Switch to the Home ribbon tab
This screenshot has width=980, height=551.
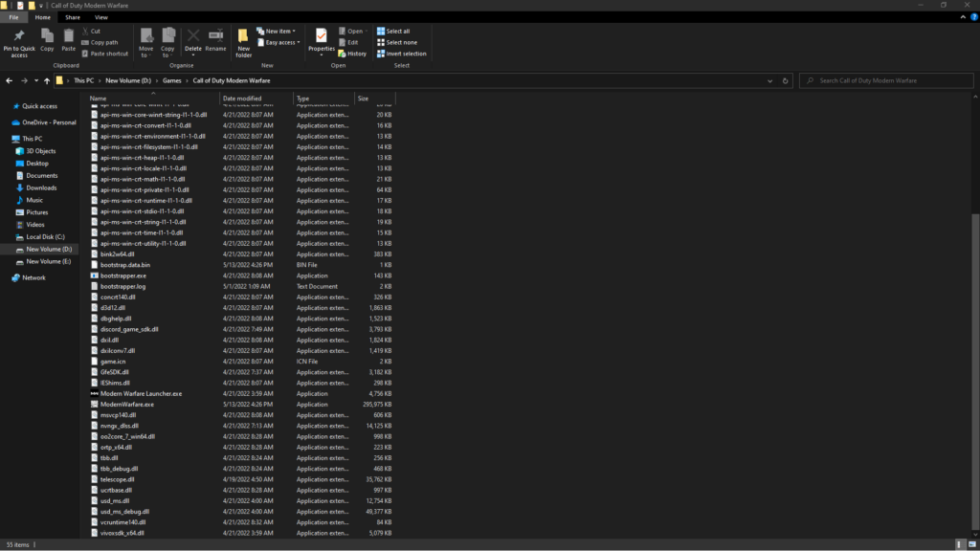(42, 17)
